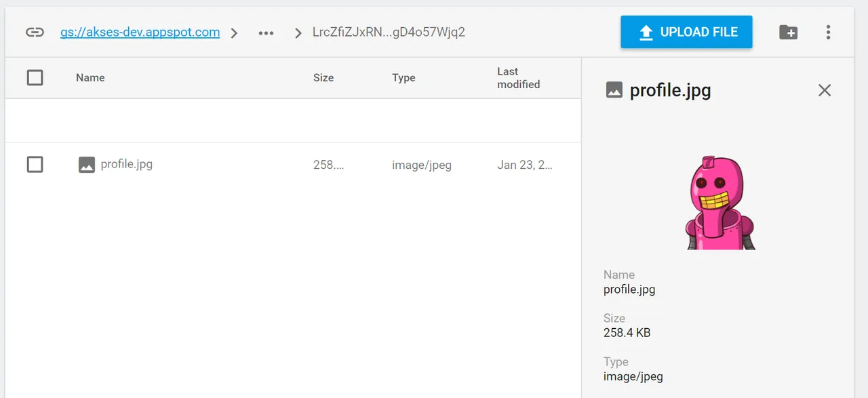Screen dimensions: 868x398
Task: Sort by Last modified column header
Action: (x=519, y=77)
